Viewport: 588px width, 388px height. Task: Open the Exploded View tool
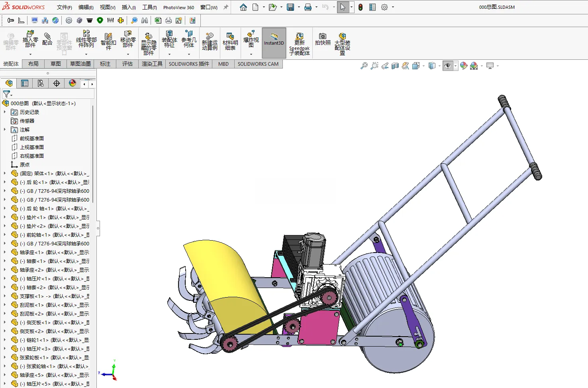pos(251,39)
